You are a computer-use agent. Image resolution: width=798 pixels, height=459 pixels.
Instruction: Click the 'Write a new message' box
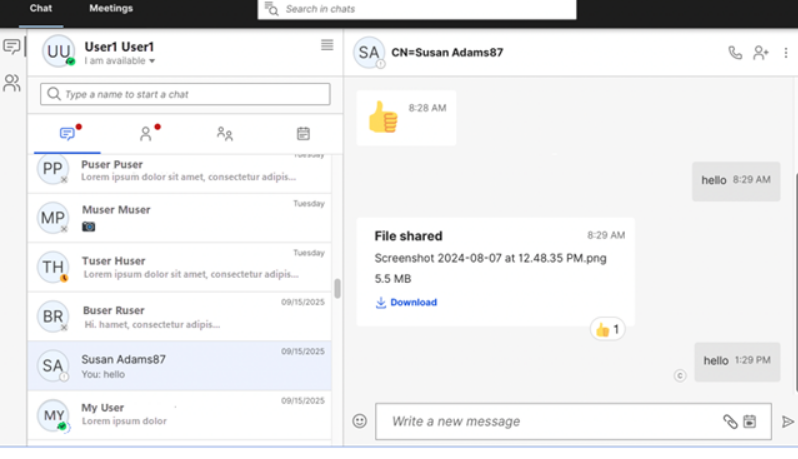pos(573,421)
